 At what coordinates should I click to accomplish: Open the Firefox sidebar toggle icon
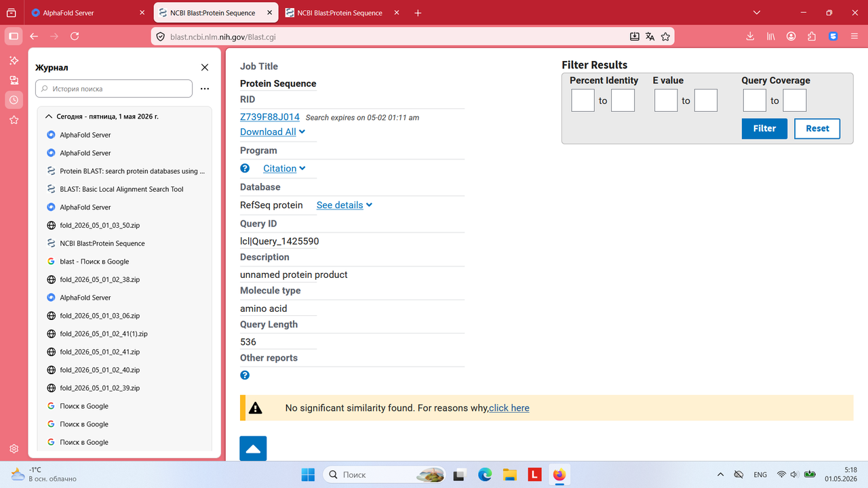point(13,36)
